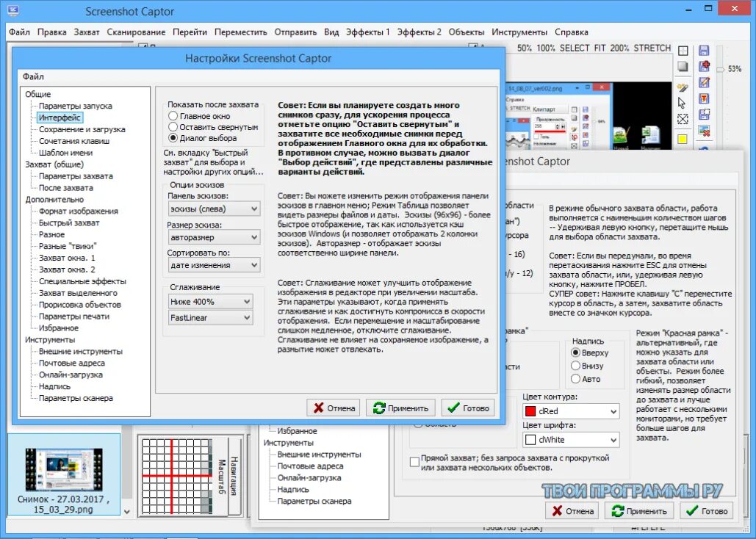Open the Объекты menu
The height and width of the screenshot is (539, 756).
467,32
